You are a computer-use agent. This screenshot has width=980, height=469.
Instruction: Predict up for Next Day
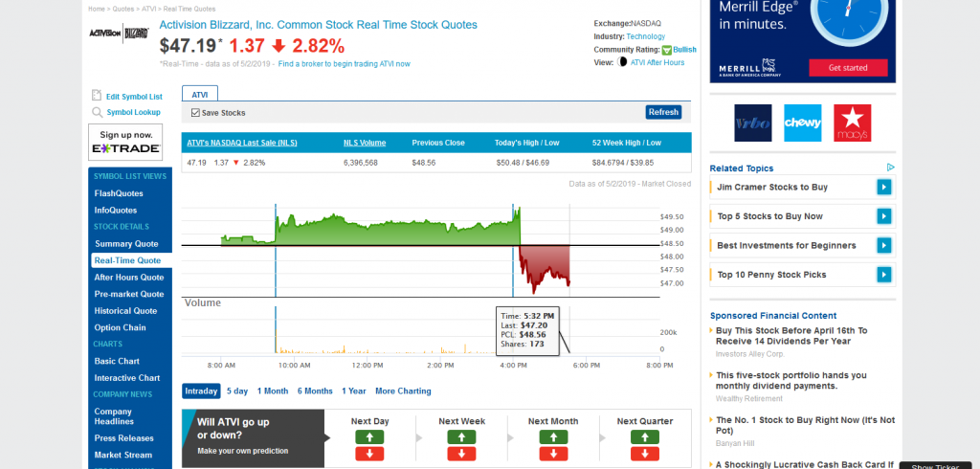tap(369, 436)
